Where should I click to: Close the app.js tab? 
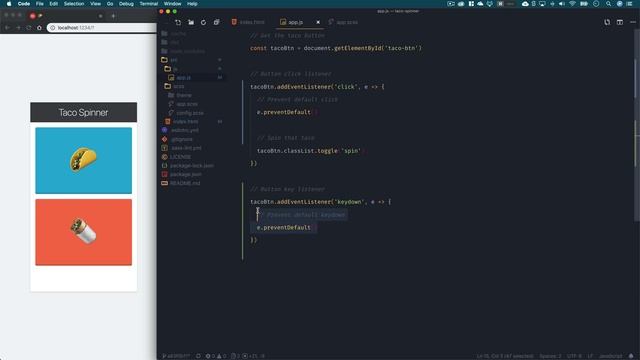coord(318,22)
